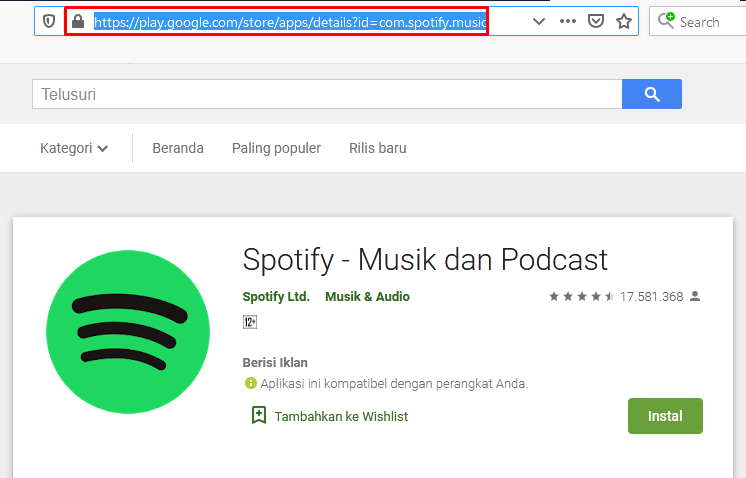Viewport: 746px width, 478px height.
Task: Expand the address bar history dropdown arrow
Action: (x=539, y=21)
